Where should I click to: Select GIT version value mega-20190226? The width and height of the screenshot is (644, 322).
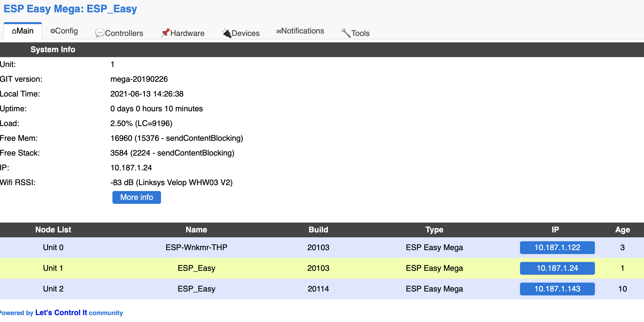pyautogui.click(x=139, y=79)
